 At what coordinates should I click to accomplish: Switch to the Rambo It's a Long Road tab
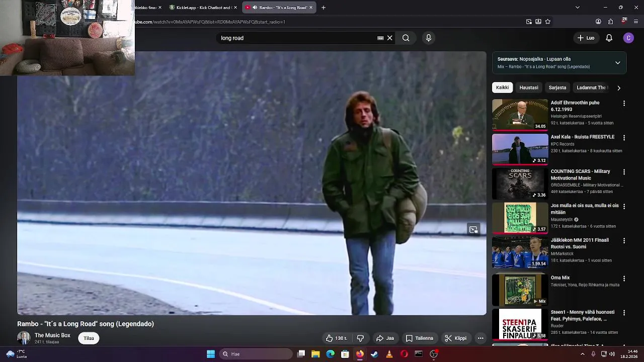pyautogui.click(x=279, y=8)
